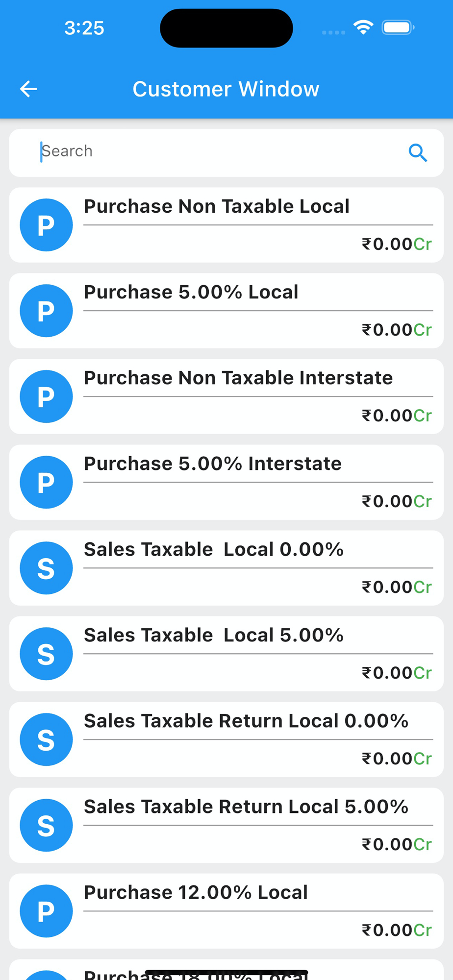Viewport: 453px width, 980px height.
Task: Open the Purchase 5.00% Local entry
Action: tap(191, 292)
